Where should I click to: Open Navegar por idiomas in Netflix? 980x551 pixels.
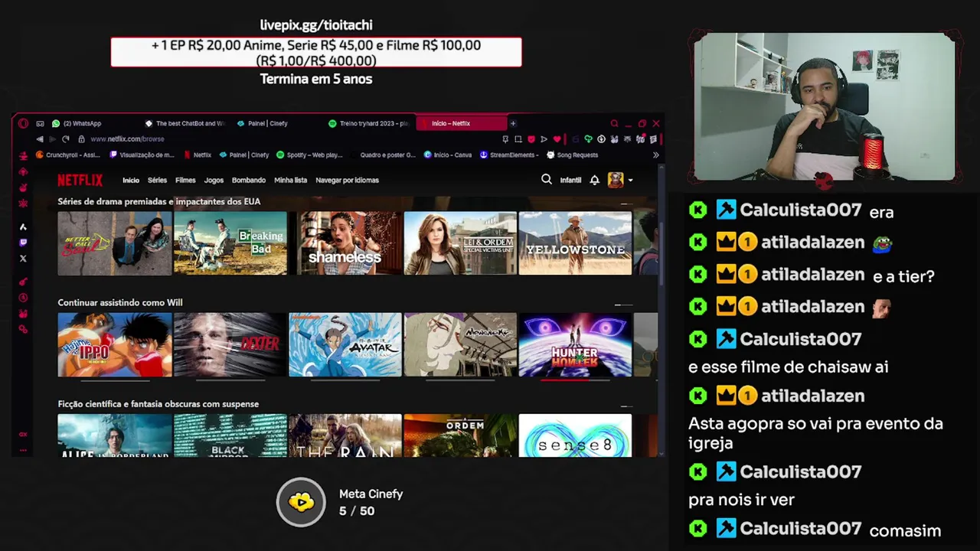(347, 180)
